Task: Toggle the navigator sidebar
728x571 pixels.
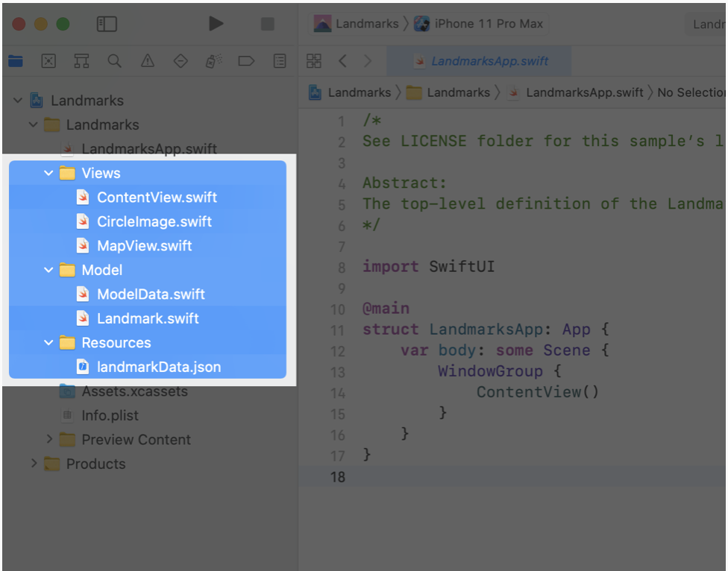Action: point(107,24)
